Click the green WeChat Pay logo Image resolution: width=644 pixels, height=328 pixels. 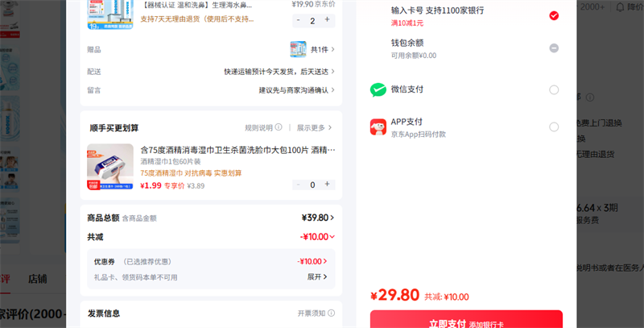pyautogui.click(x=378, y=89)
